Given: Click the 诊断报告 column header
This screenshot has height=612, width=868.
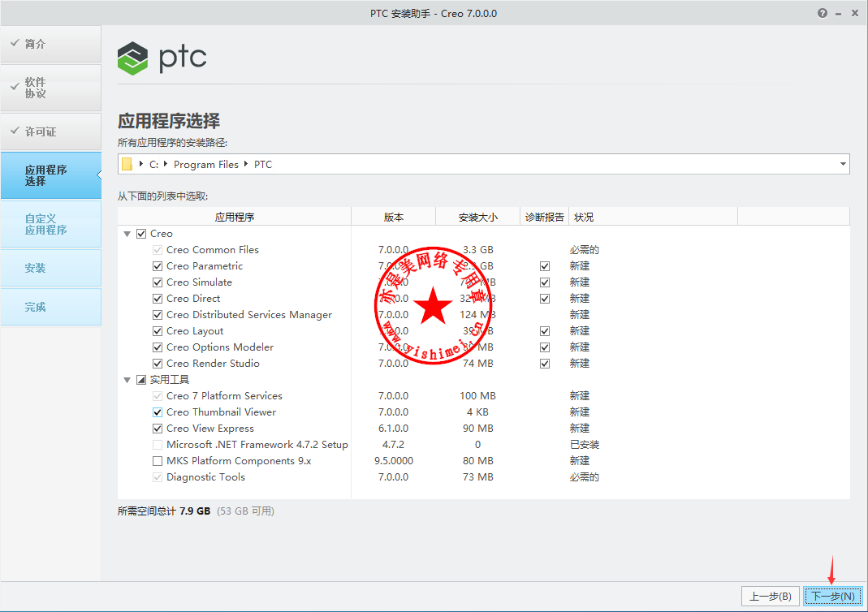Looking at the screenshot, I should tap(545, 217).
